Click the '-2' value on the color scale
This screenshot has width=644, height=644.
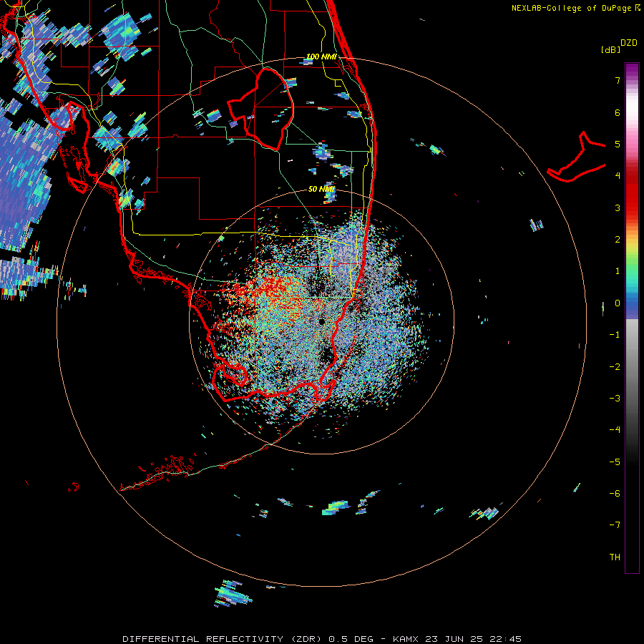point(615,367)
